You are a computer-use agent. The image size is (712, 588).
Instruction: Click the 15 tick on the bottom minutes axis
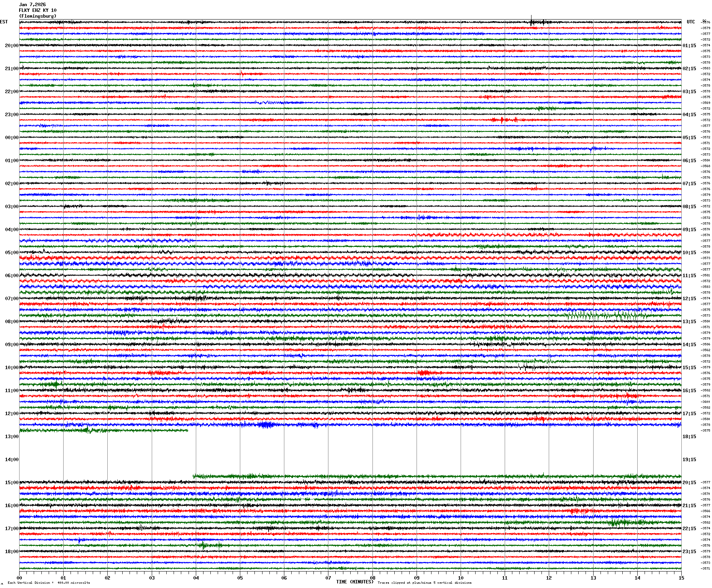(681, 578)
